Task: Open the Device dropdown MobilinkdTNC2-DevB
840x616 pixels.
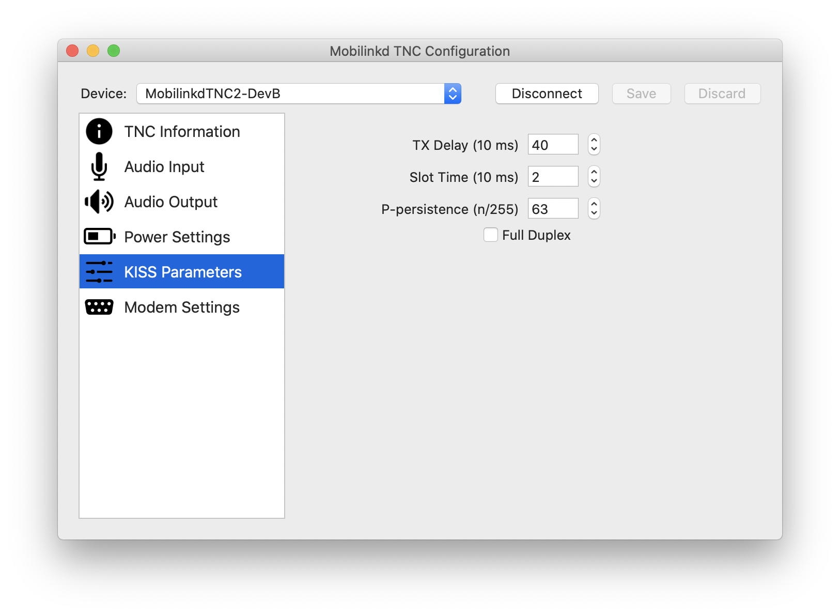Action: [x=299, y=94]
